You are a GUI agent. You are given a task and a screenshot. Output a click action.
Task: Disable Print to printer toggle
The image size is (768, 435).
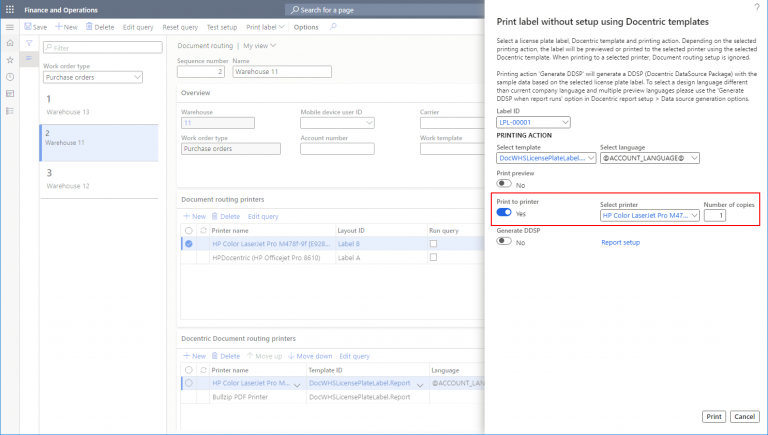coord(504,212)
